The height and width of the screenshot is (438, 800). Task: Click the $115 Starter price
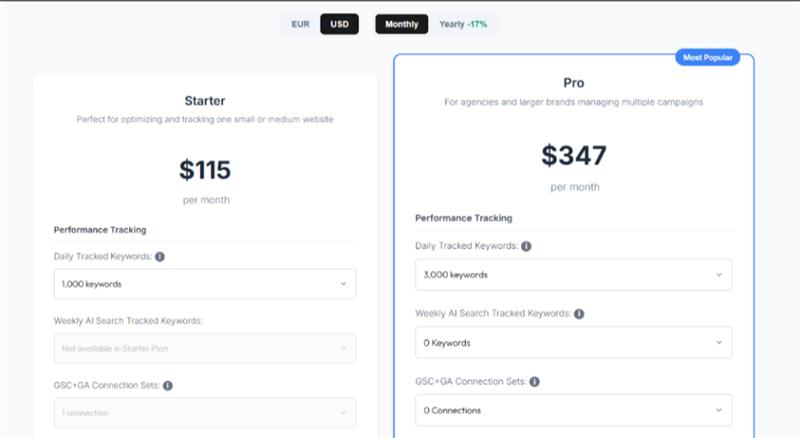click(205, 170)
